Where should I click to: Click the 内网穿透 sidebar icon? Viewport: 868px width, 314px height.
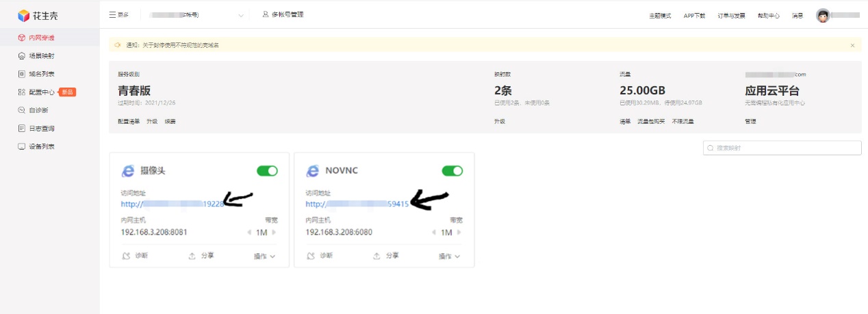[x=22, y=38]
